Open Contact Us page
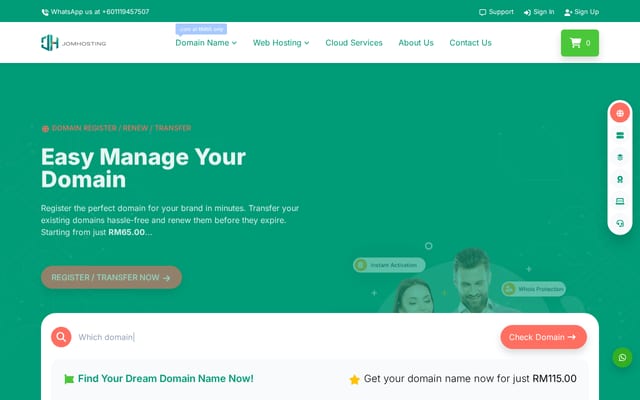Viewport: 640px width, 400px height. point(470,43)
